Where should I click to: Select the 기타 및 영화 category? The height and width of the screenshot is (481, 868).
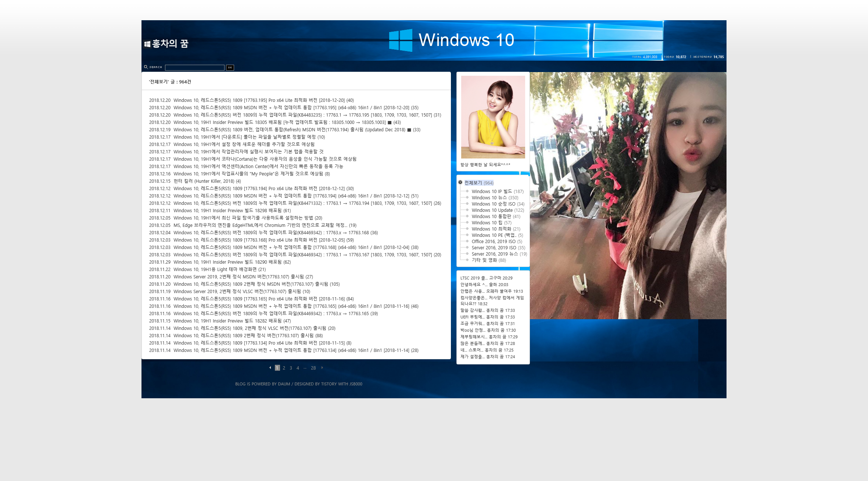pos(484,260)
